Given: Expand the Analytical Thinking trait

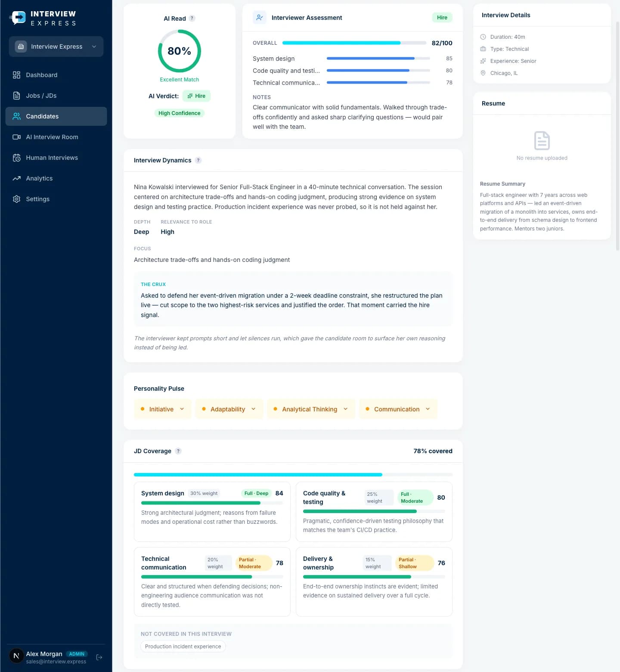Looking at the screenshot, I should pyautogui.click(x=311, y=409).
